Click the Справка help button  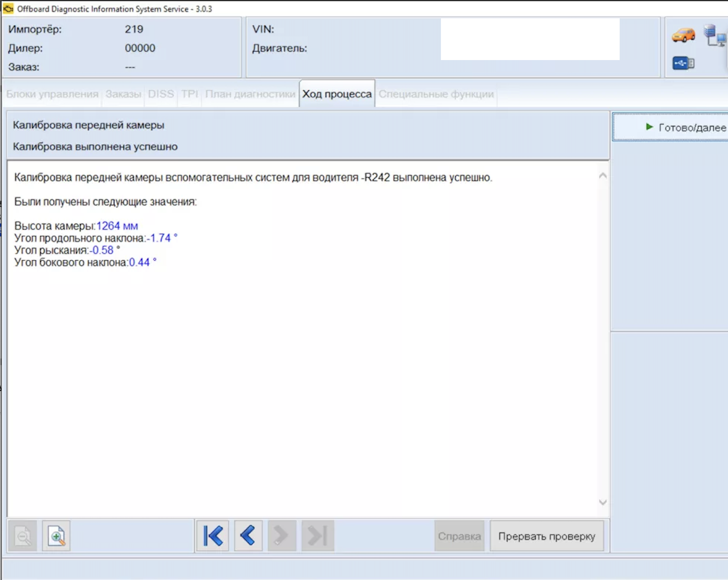point(459,536)
